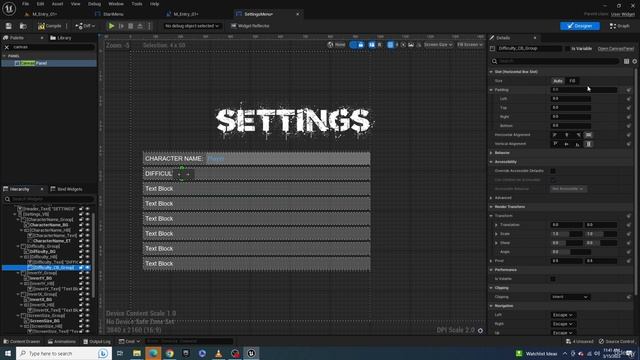Collapse the Padding property

pos(491,90)
